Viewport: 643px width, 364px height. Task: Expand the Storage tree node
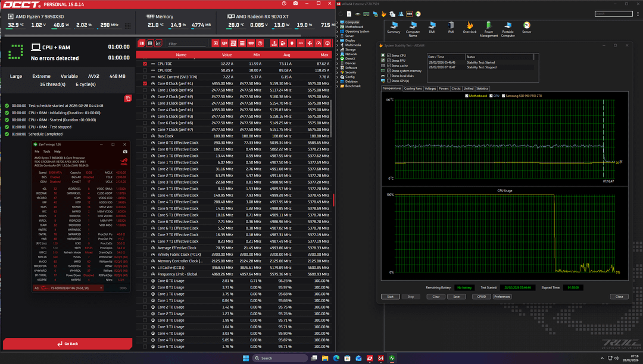(x=338, y=50)
